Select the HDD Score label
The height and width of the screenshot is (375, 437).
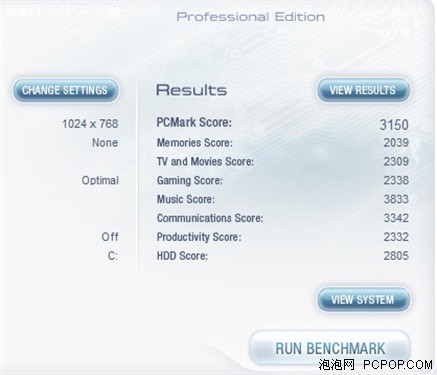pos(182,256)
